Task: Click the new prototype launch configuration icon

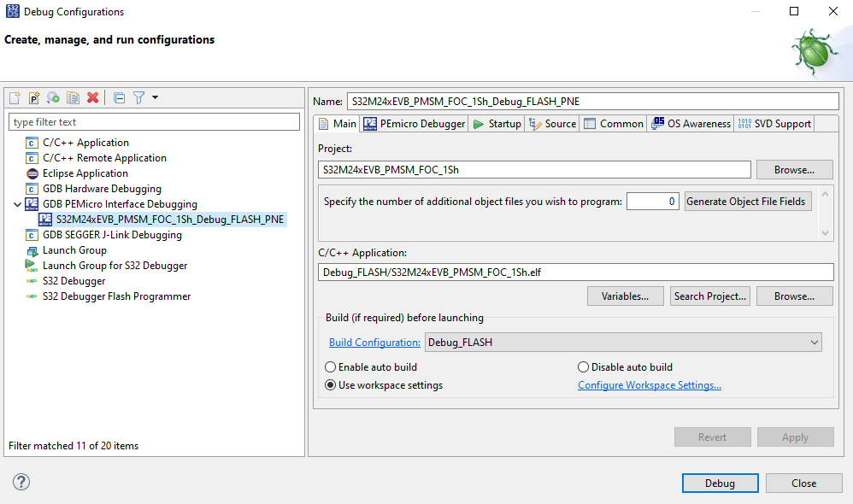Action: 33,97
